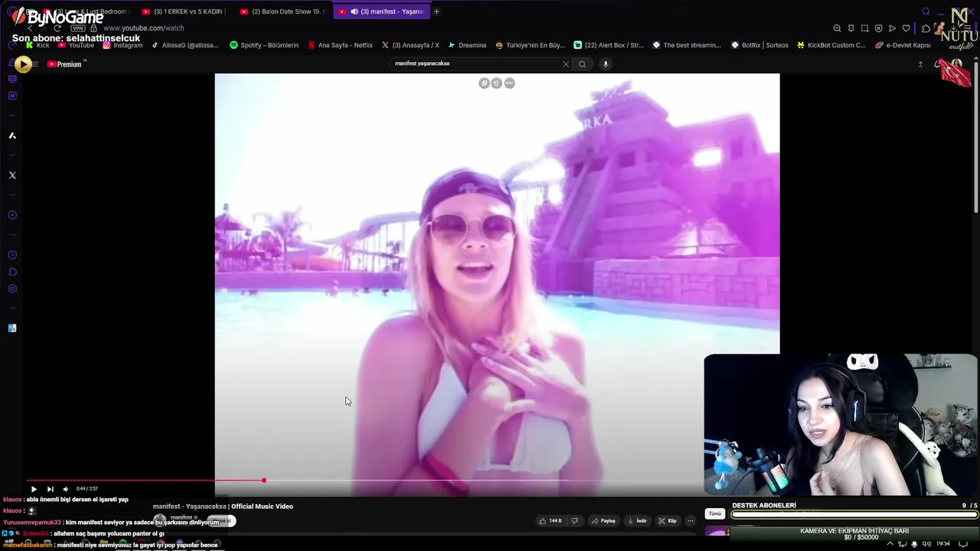
Task: Open the Anasayfa / X bookmark
Action: click(410, 45)
